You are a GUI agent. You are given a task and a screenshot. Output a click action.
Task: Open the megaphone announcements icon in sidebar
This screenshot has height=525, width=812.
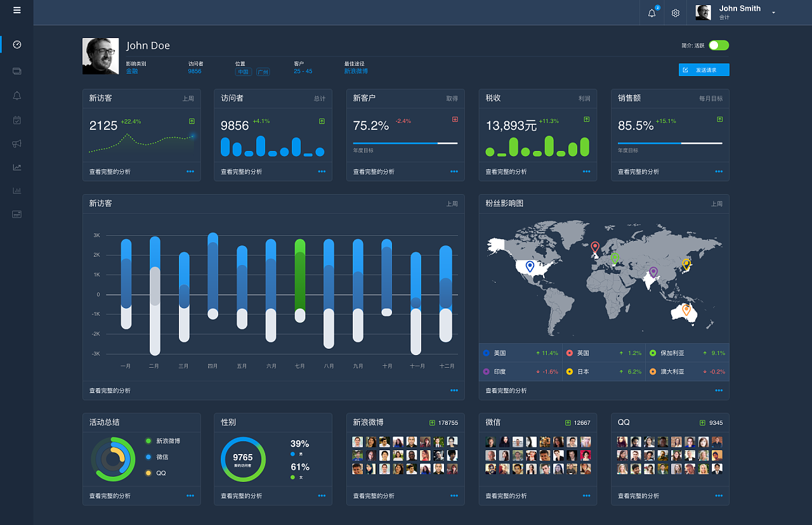[16, 143]
